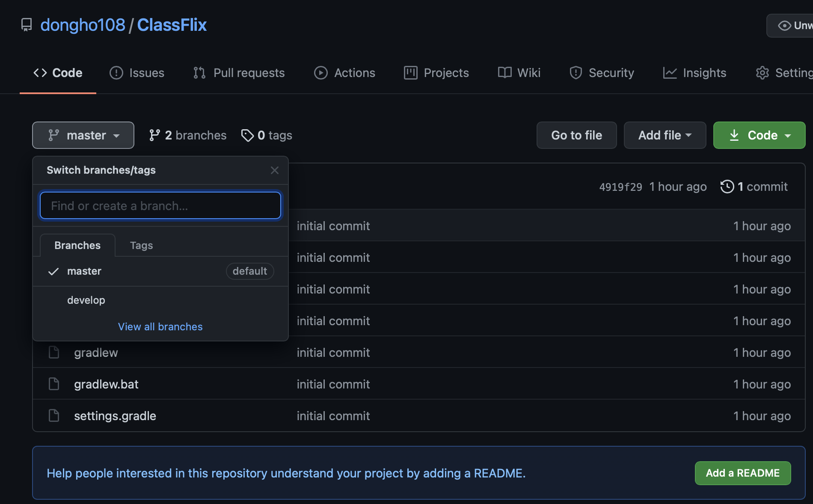Viewport: 813px width, 504px height.
Task: Click the checkmark next to master branch
Action: [x=53, y=271]
